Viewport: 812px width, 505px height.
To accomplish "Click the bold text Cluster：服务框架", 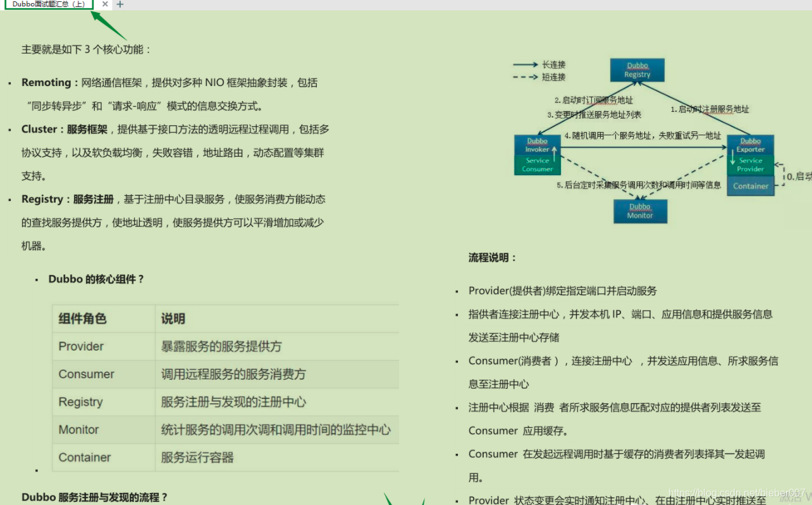I will pos(65,130).
